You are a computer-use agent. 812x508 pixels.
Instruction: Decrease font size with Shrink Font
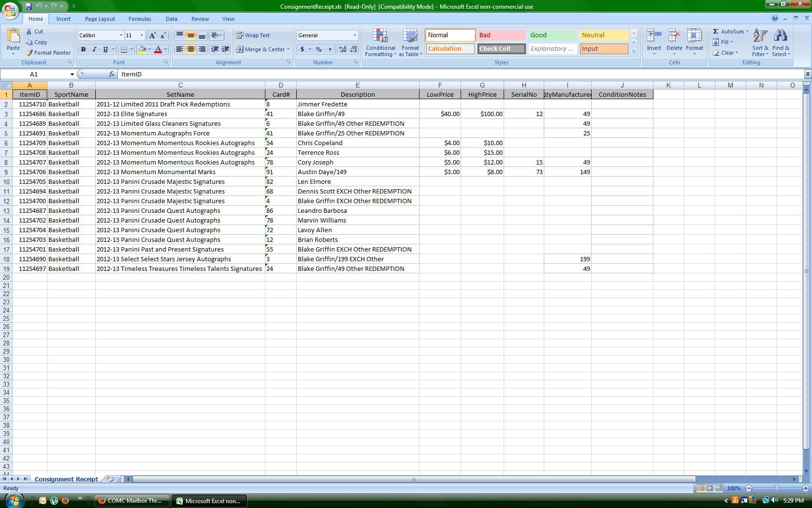(163, 35)
